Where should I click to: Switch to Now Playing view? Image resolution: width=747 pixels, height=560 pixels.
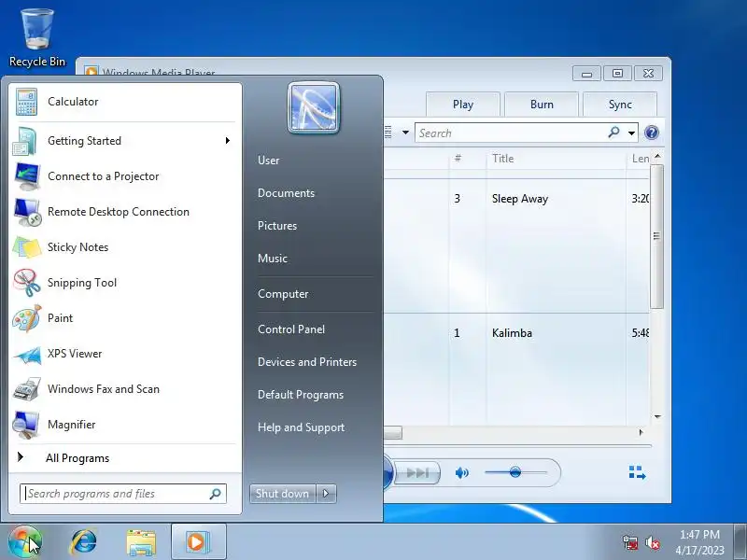(x=637, y=472)
